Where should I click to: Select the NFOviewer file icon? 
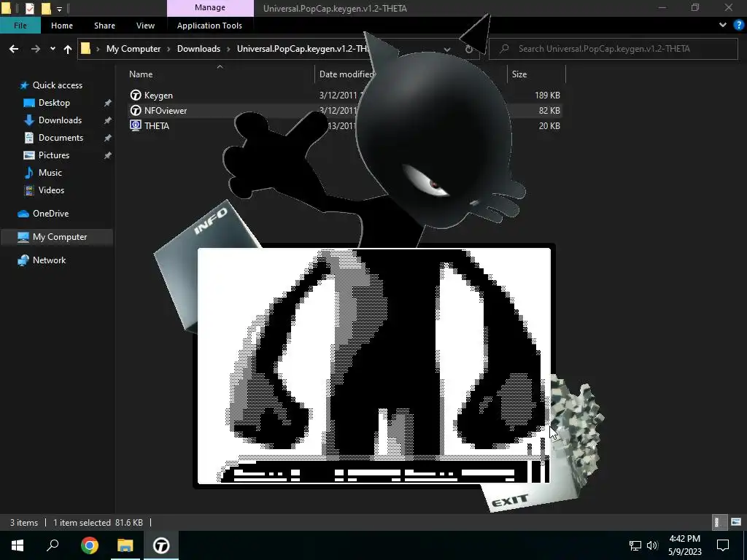coord(136,111)
